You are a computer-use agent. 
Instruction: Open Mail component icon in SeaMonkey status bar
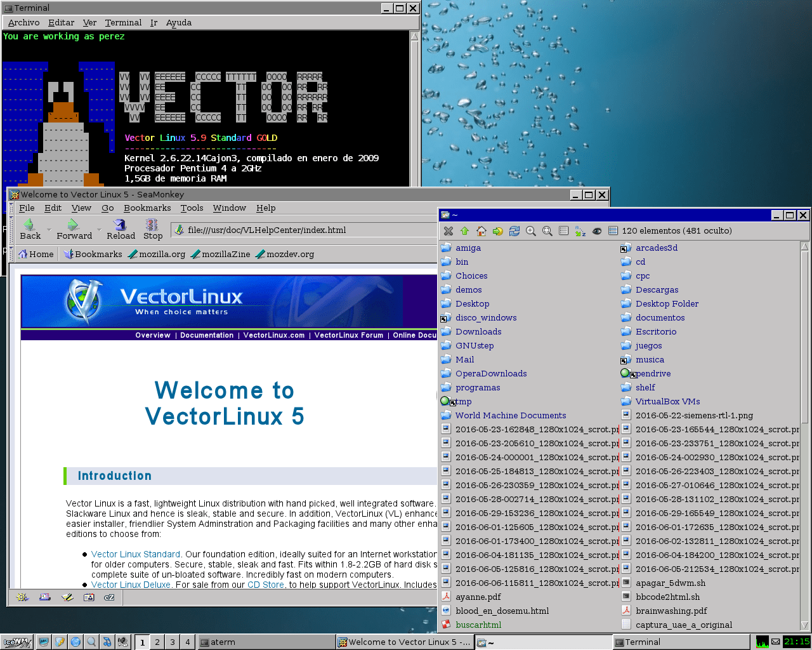(x=45, y=597)
